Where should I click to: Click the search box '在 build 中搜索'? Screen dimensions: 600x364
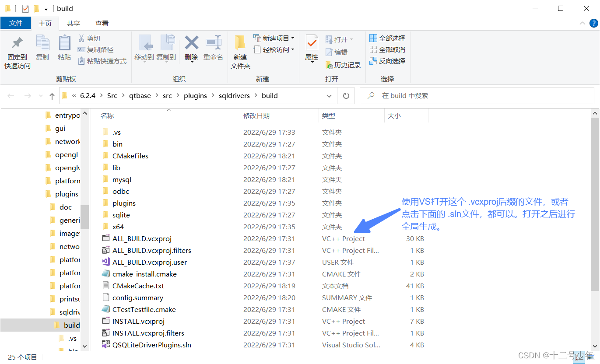[478, 96]
